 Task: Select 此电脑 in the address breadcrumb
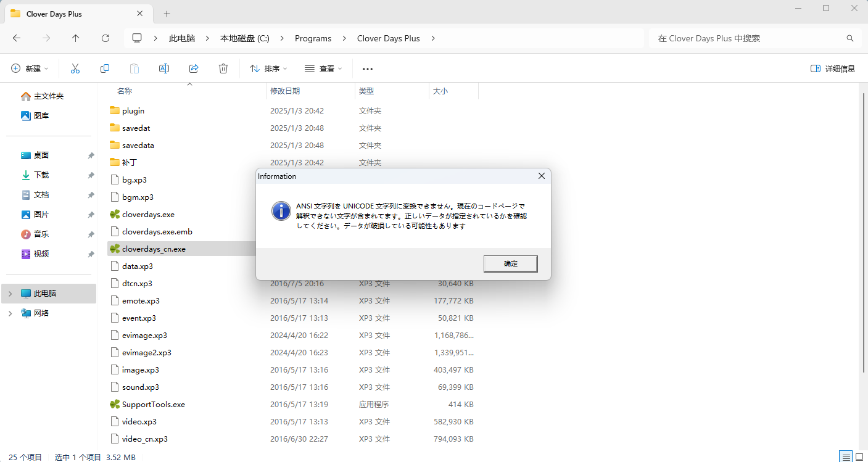click(182, 38)
